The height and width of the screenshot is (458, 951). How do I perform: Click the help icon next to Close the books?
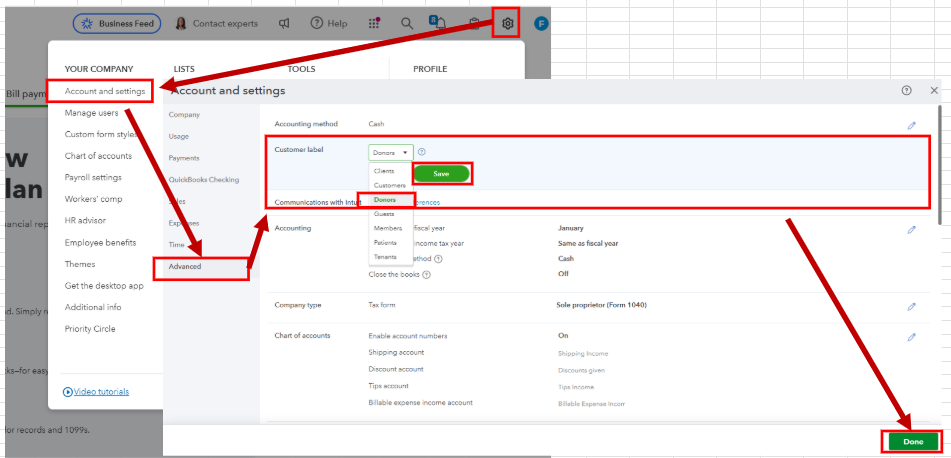426,274
